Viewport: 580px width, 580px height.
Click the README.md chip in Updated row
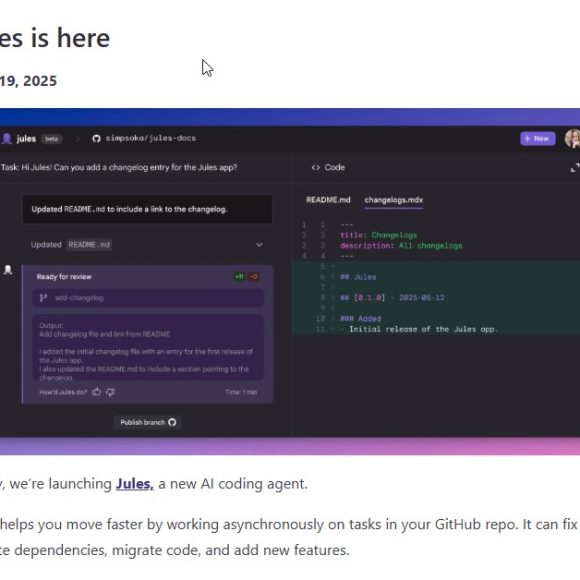tap(89, 245)
